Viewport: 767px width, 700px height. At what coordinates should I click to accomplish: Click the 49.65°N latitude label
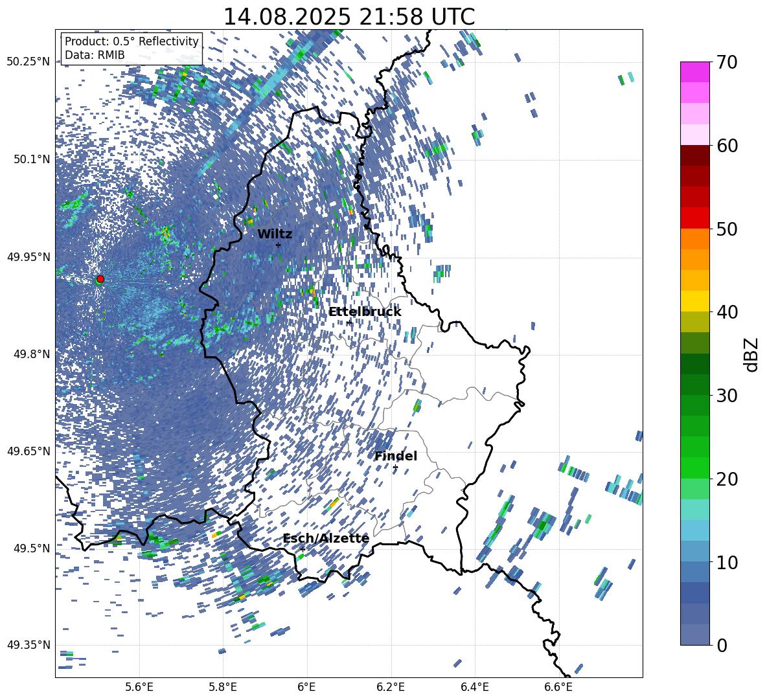[x=29, y=451]
